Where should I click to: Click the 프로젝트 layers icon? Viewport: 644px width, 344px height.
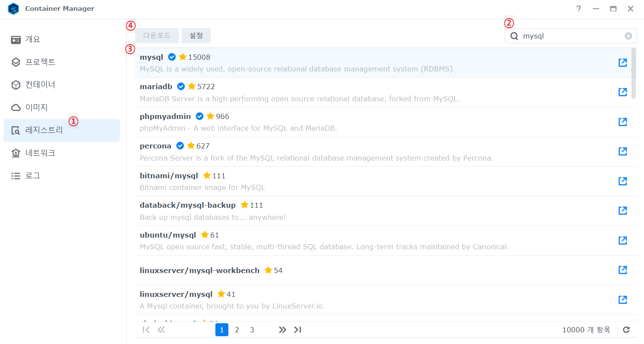[x=16, y=62]
